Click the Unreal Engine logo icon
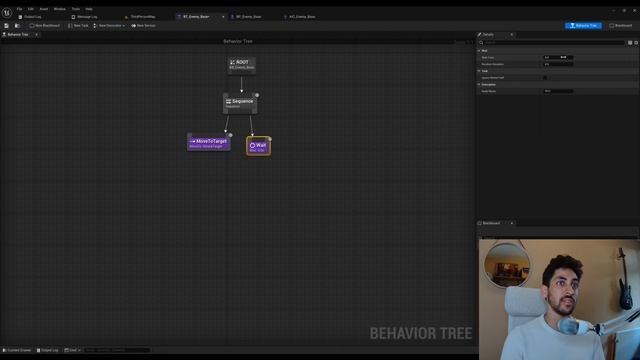 click(x=7, y=13)
